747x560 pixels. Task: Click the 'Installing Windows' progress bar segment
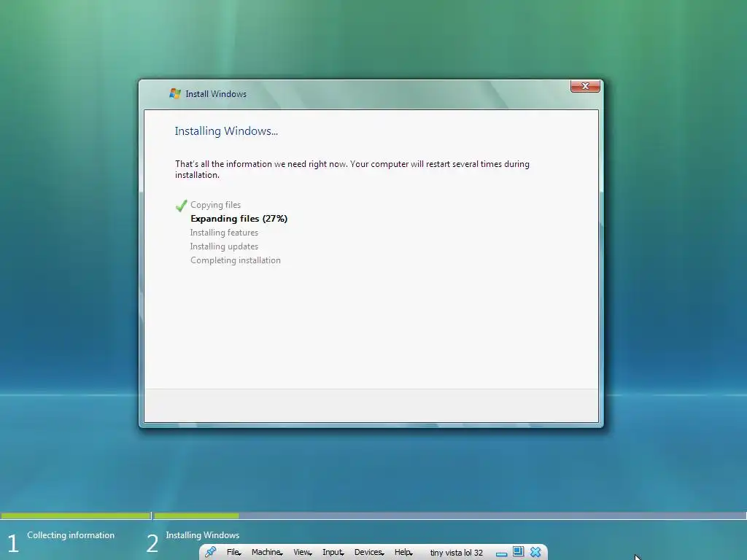point(449,516)
